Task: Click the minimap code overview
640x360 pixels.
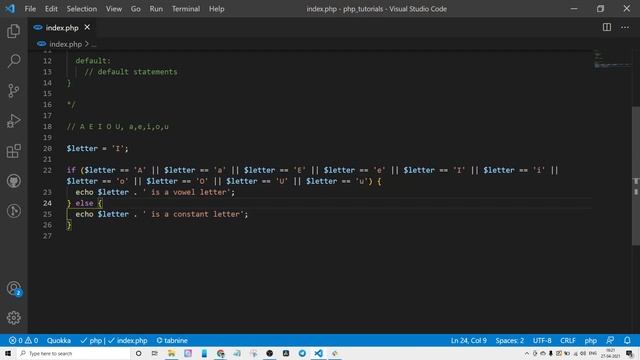Action: click(x=611, y=59)
